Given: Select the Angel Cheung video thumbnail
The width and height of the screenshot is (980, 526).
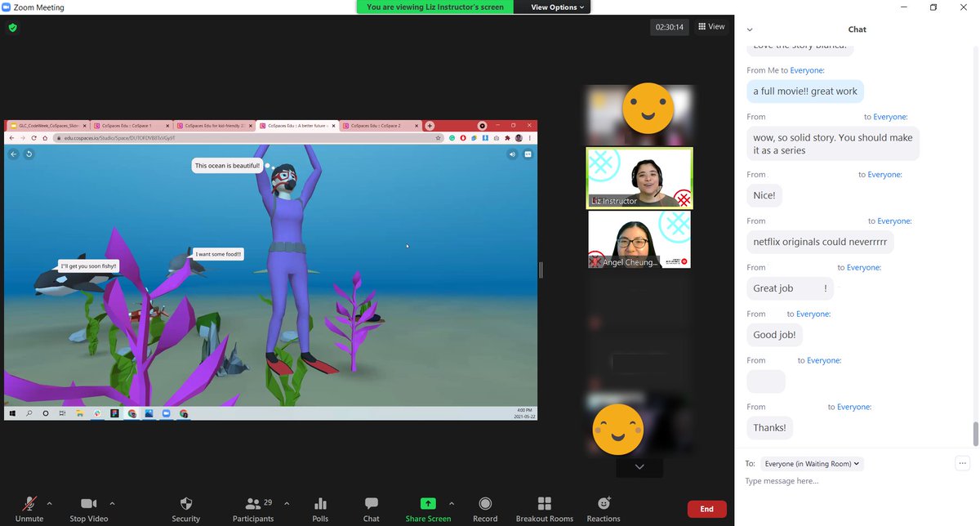Looking at the screenshot, I should (x=639, y=239).
